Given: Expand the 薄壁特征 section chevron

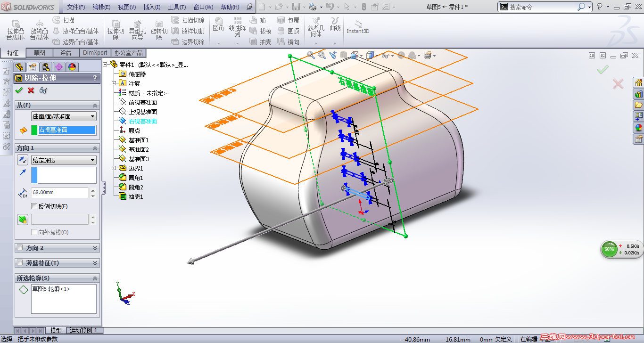Looking at the screenshot, I should [95, 263].
